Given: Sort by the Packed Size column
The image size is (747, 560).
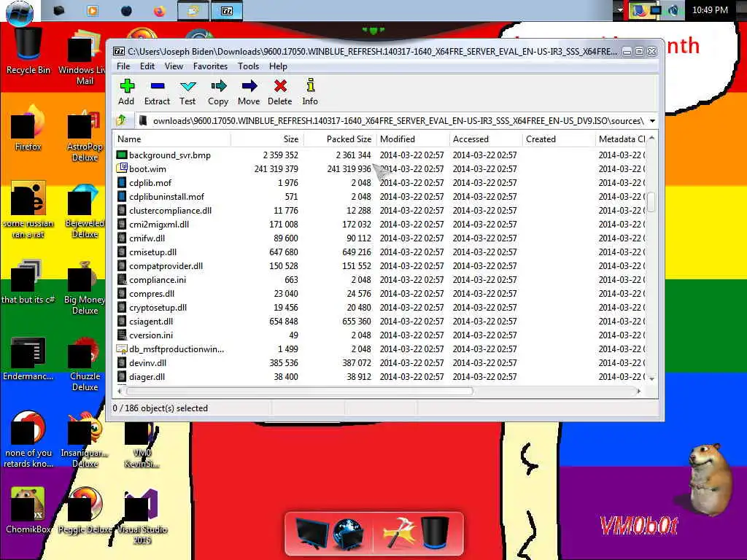Looking at the screenshot, I should (x=340, y=139).
